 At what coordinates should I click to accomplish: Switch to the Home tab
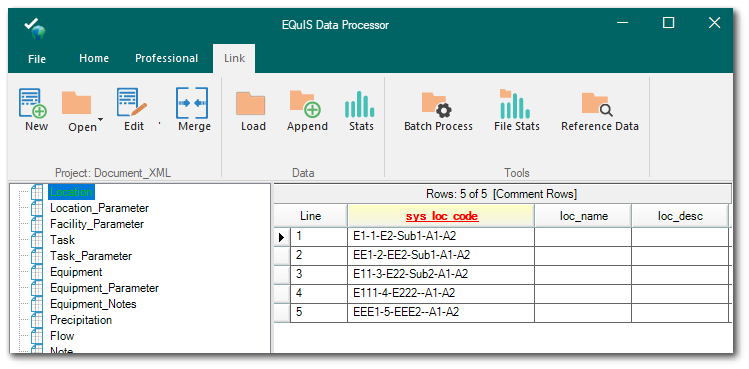tap(94, 58)
